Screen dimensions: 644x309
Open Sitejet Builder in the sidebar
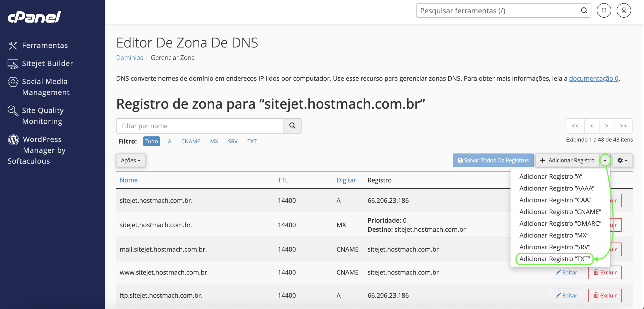tap(41, 63)
